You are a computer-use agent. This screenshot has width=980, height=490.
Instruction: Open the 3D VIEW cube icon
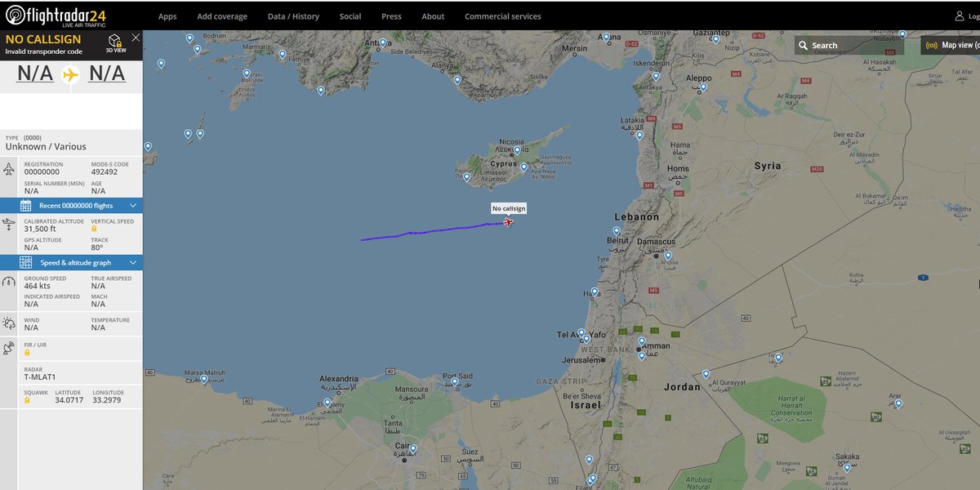114,42
